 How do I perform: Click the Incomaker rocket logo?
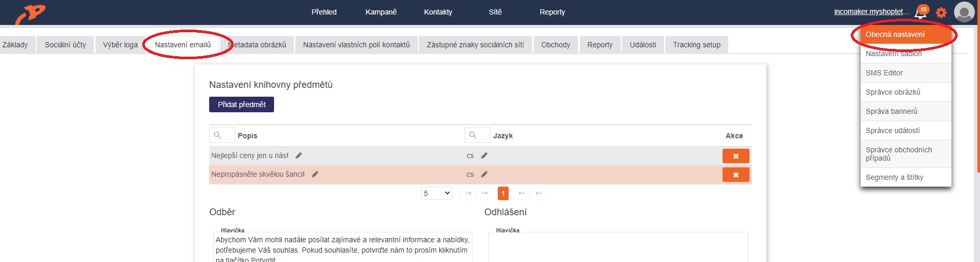point(30,14)
